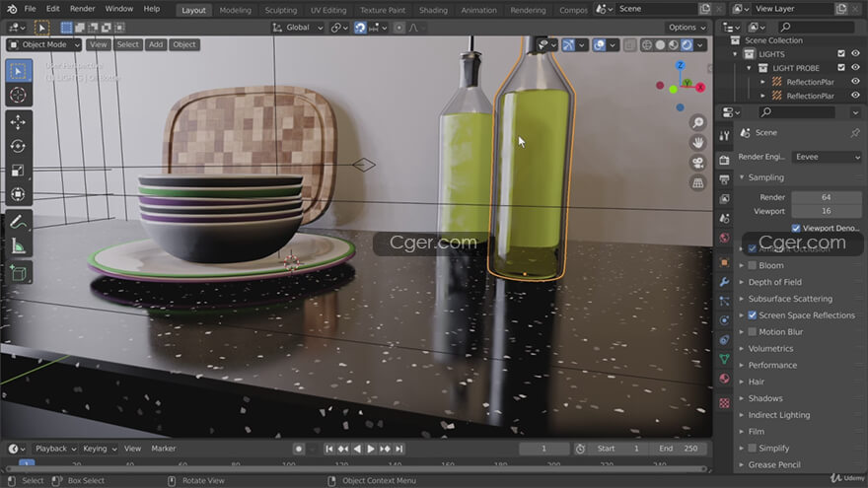Exclude LIGHTS collection from view layer
868x488 pixels.
click(x=841, y=53)
